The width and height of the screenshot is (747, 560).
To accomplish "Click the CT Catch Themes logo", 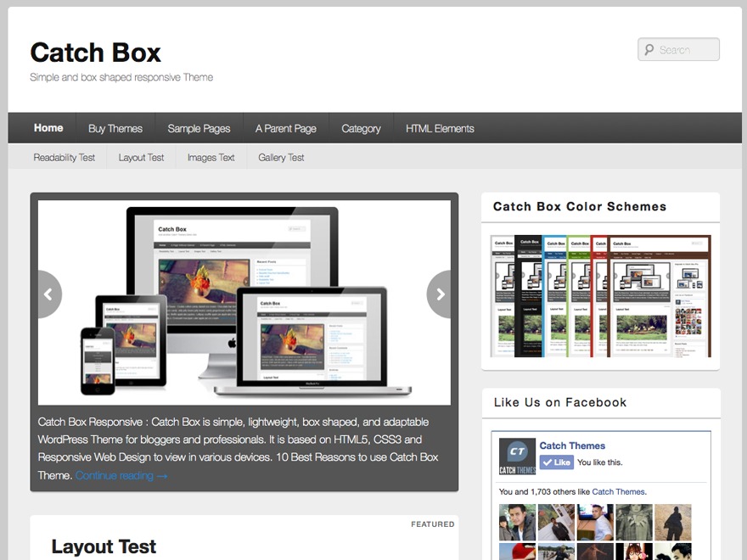I will (517, 456).
